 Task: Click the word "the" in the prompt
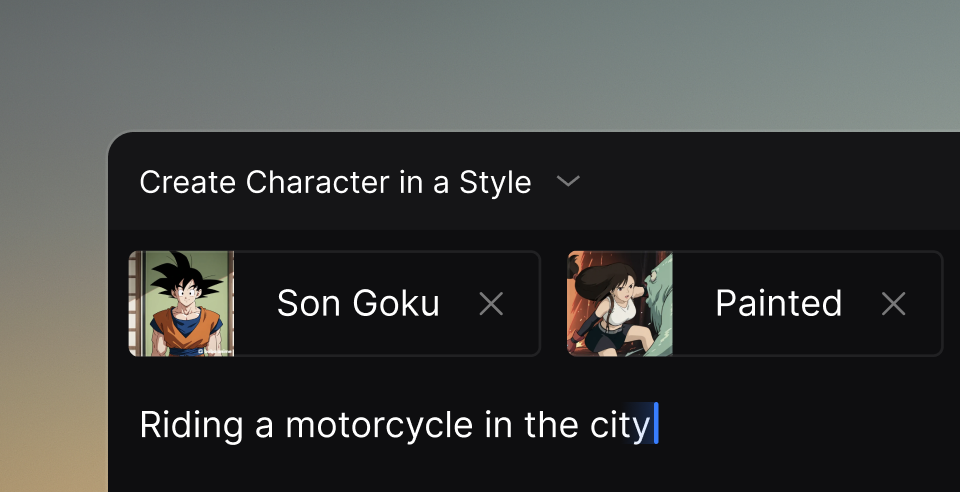[x=550, y=425]
